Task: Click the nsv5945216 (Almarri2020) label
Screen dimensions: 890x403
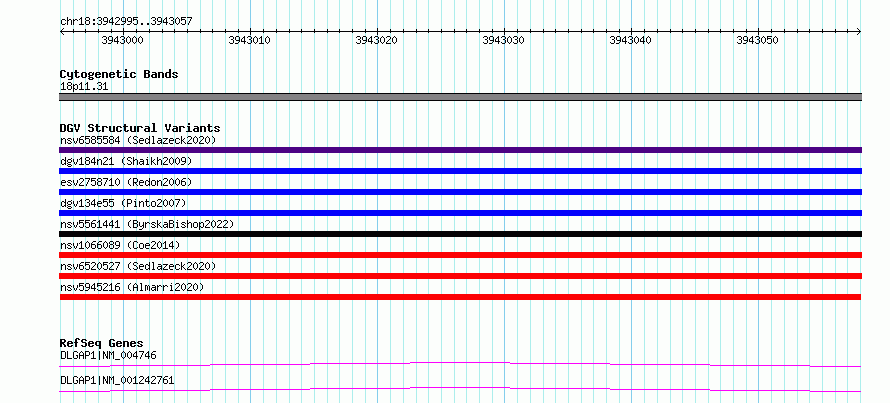Action: point(132,287)
